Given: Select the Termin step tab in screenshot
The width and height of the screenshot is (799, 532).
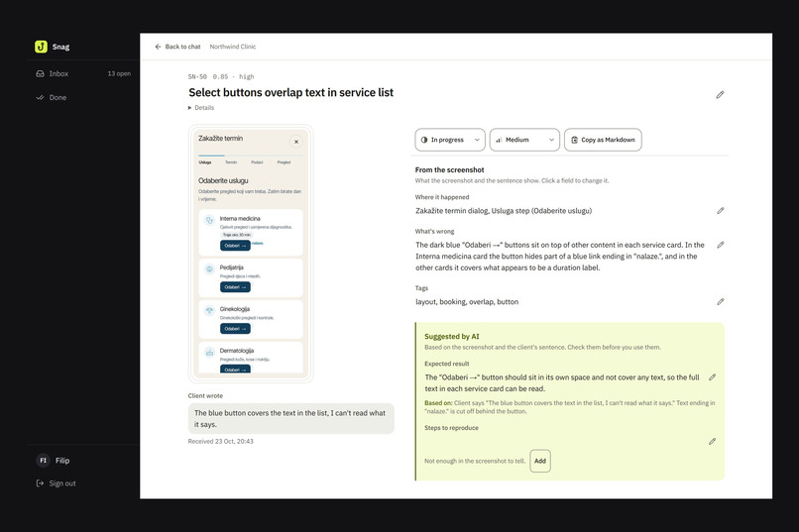Looking at the screenshot, I should pyautogui.click(x=231, y=162).
